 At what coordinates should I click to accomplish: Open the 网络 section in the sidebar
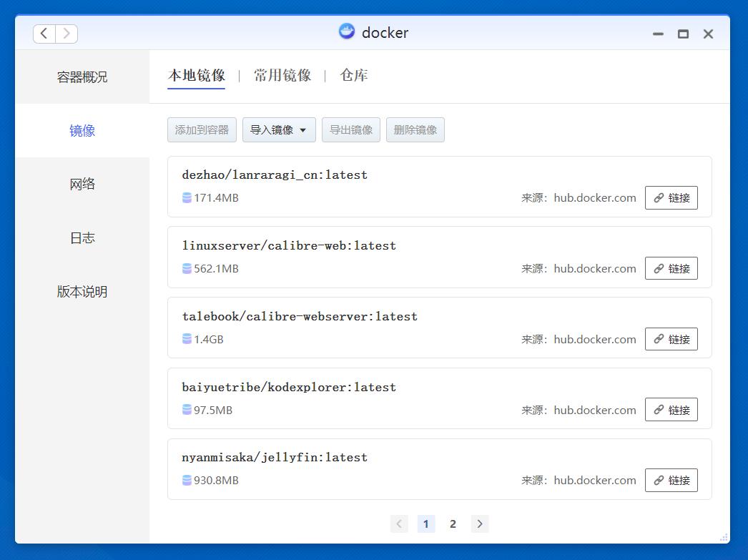coord(81,183)
